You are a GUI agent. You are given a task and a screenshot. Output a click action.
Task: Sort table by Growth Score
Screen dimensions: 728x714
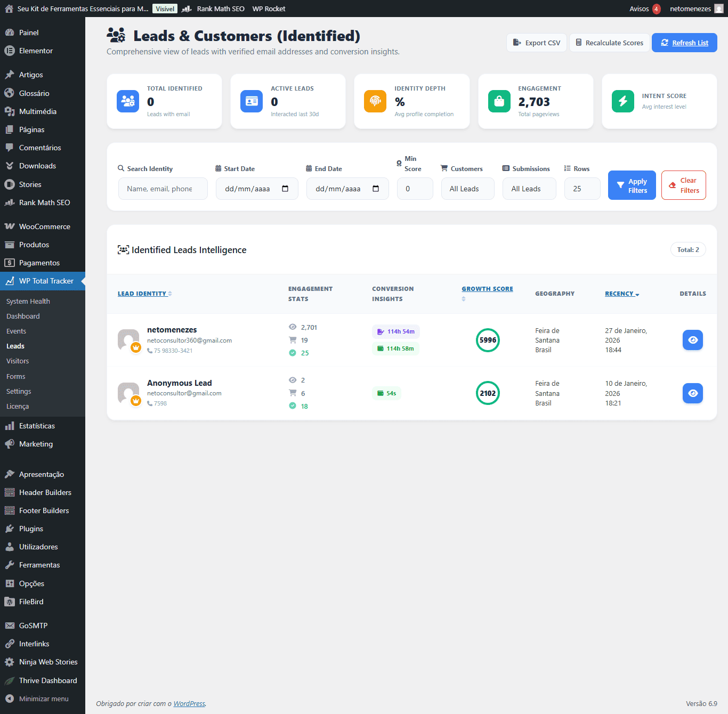click(x=487, y=289)
